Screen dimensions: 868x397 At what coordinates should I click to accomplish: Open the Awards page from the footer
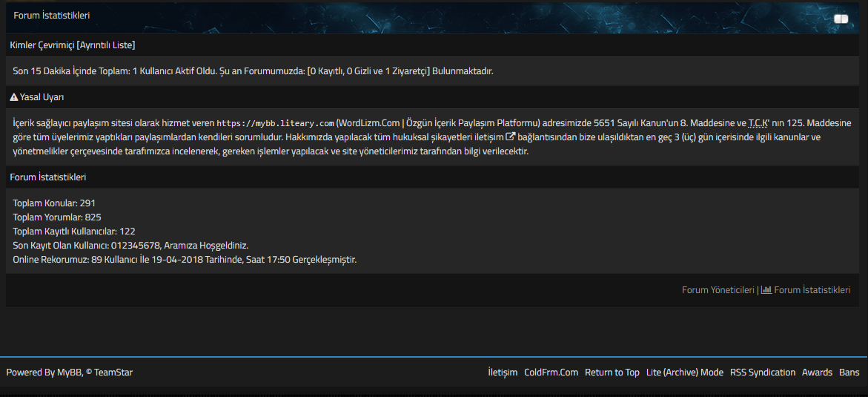[x=817, y=373]
